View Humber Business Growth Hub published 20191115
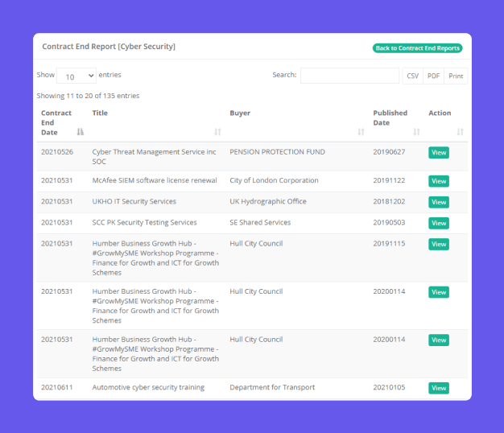This screenshot has height=433, width=504. point(439,244)
